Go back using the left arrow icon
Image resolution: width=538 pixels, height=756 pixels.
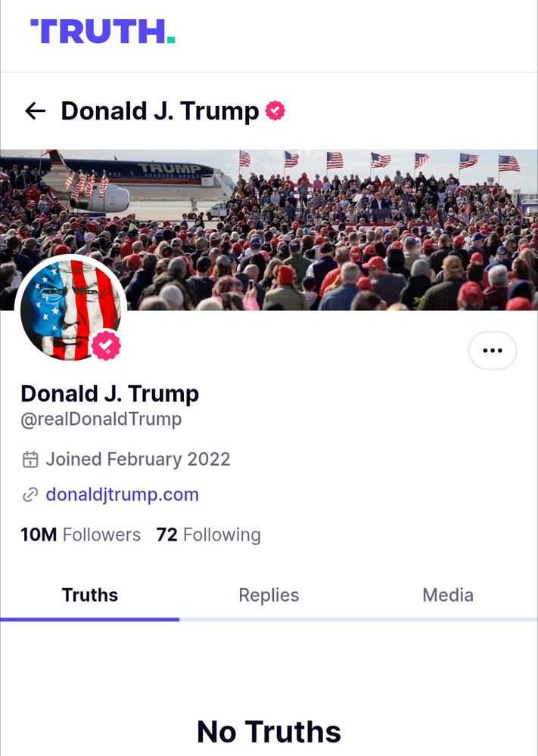[x=36, y=111]
